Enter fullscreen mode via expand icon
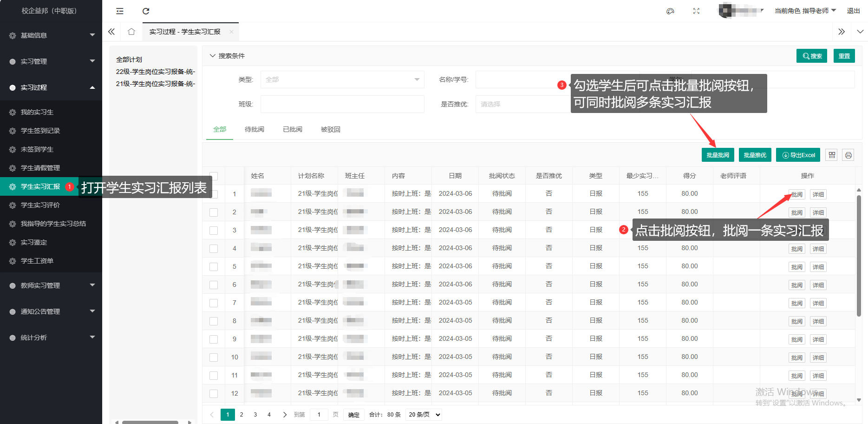Image resolution: width=868 pixels, height=424 pixels. [x=696, y=11]
